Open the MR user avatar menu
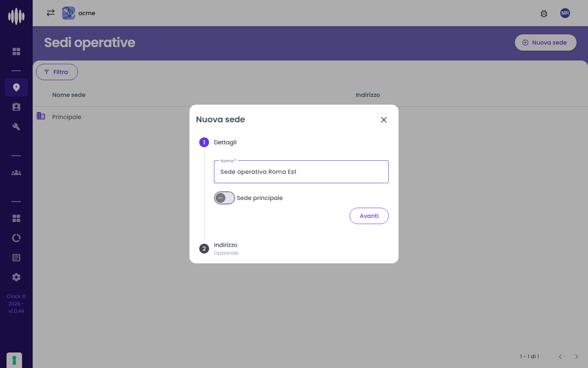588x368 pixels. point(565,13)
